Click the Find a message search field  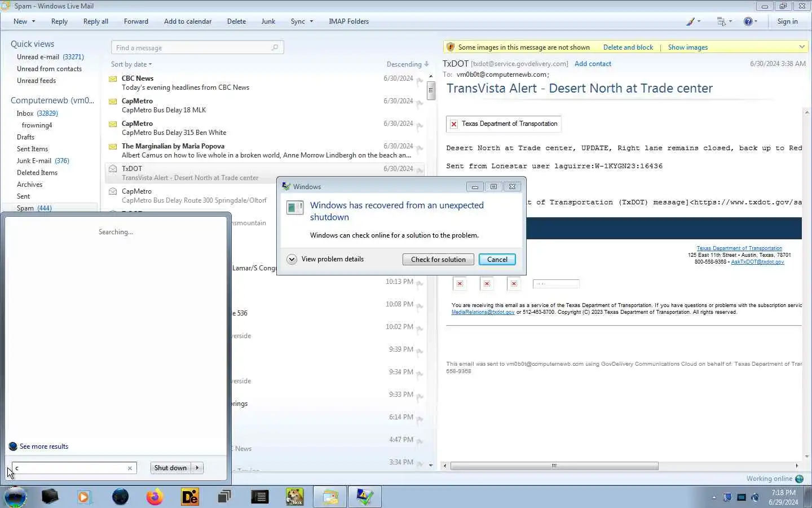click(x=197, y=47)
